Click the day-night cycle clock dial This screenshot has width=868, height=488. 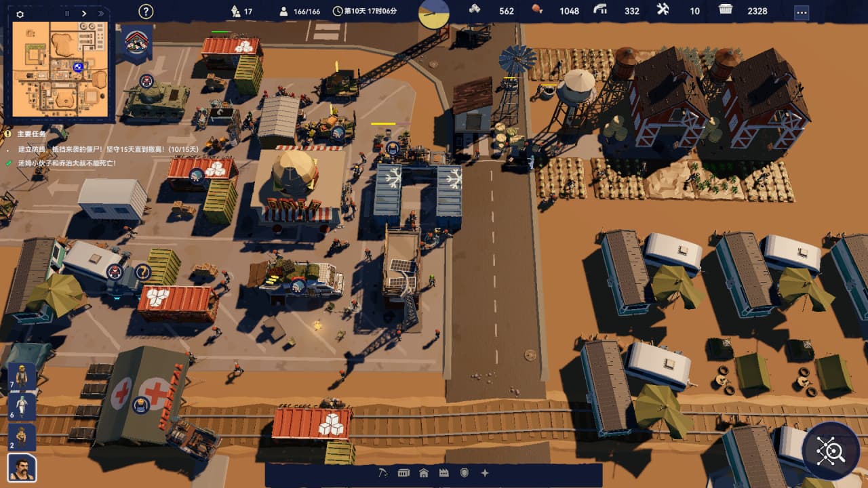tap(434, 13)
